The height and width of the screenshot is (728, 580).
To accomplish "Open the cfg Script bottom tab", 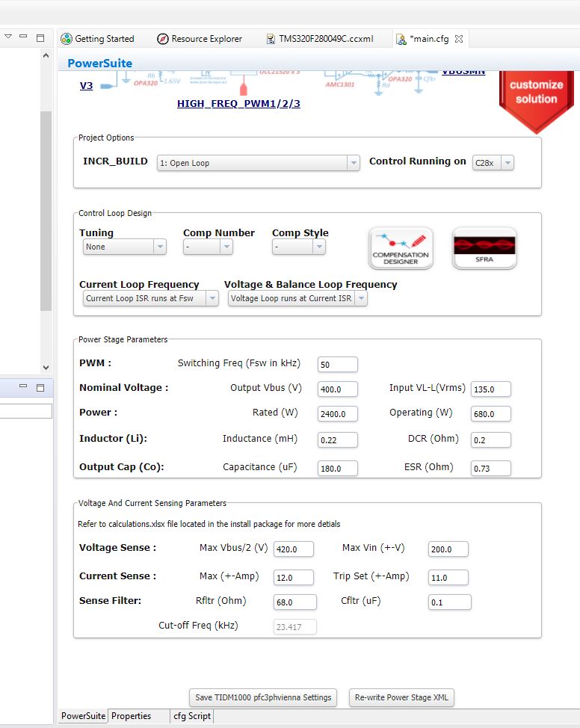I will pyautogui.click(x=192, y=716).
